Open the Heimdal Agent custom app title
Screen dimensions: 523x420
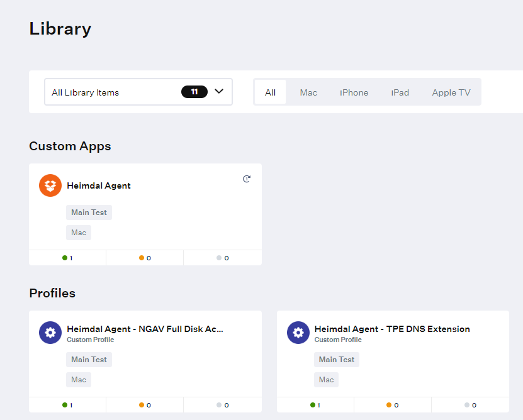(x=99, y=185)
